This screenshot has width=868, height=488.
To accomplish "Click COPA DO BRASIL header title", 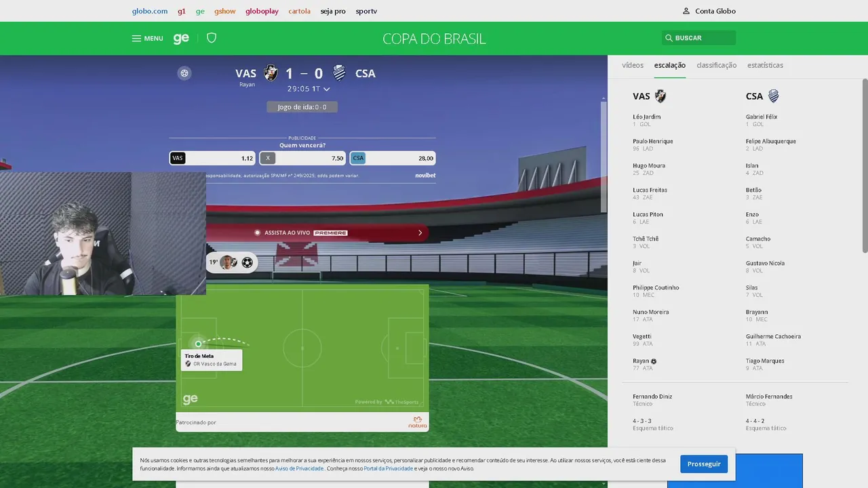I will click(x=434, y=39).
